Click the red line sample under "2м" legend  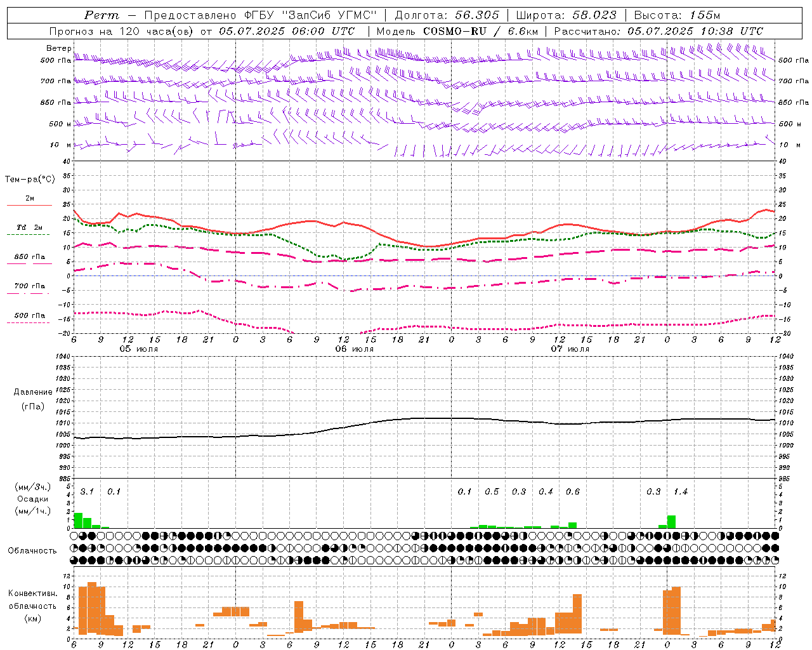[29, 206]
